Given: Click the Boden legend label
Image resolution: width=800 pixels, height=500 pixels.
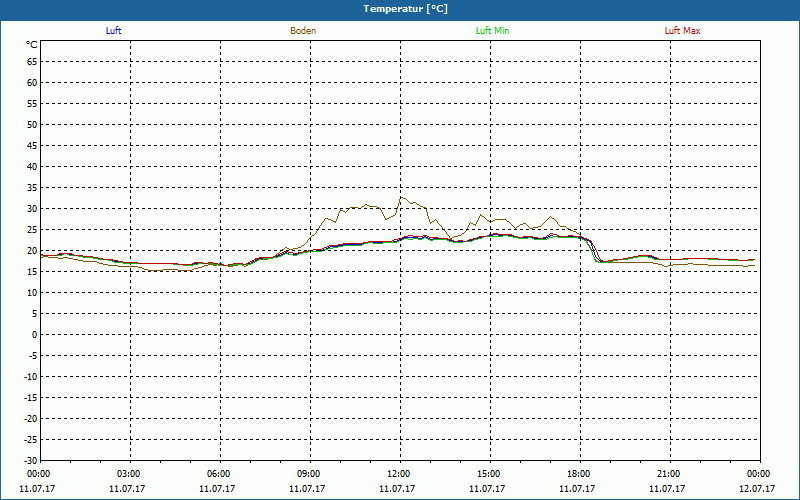Looking at the screenshot, I should pos(303,31).
